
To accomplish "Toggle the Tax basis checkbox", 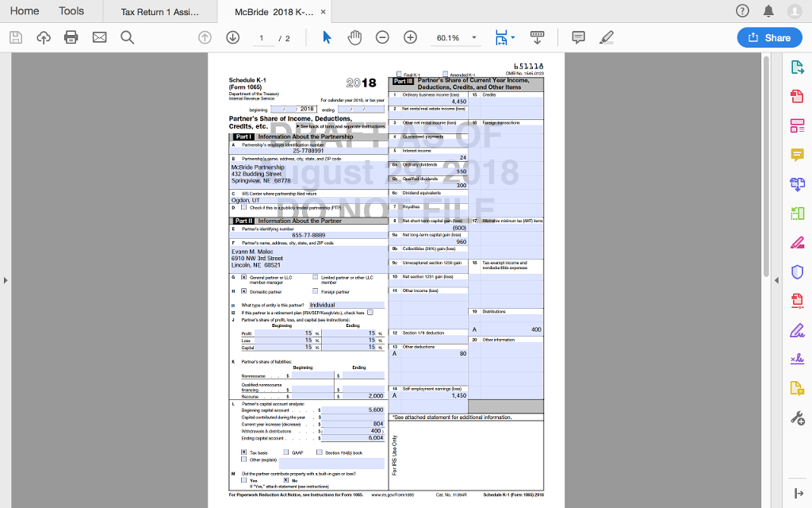I will [243, 452].
